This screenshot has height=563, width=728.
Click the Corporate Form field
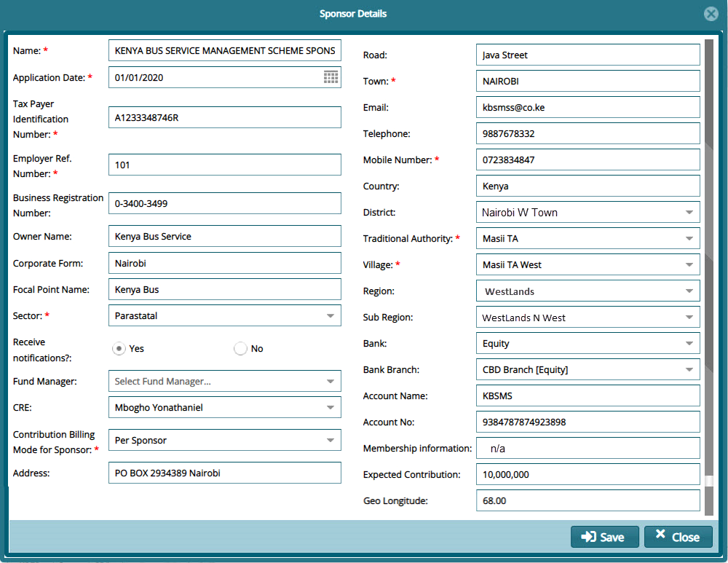point(225,263)
